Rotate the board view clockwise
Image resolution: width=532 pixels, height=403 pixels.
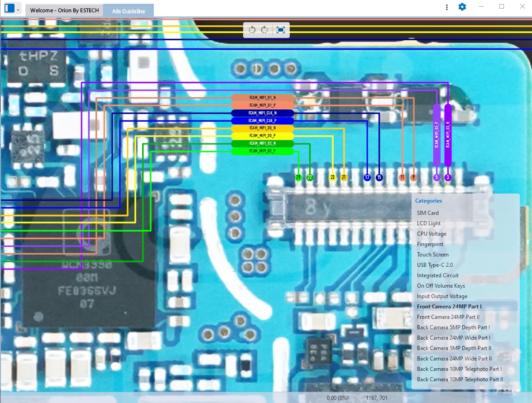[x=265, y=30]
